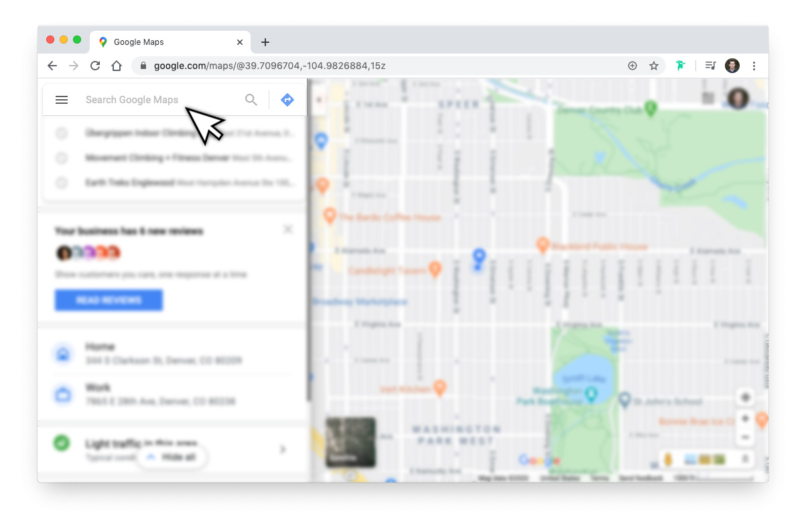Click the show-your-location icon on the map
This screenshot has width=806, height=532.
745,397
